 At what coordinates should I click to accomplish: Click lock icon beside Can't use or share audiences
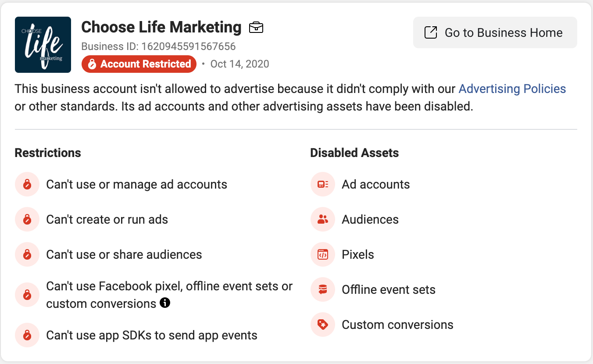pyautogui.click(x=27, y=254)
